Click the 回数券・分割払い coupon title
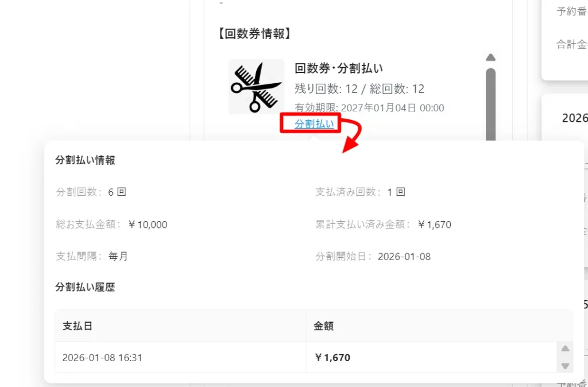Screen dimensions: 588x387 pos(339,68)
